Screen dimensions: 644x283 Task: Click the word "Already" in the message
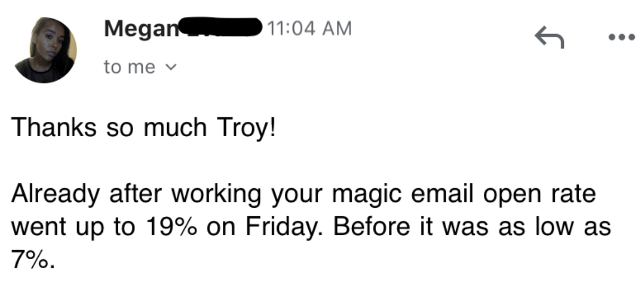click(56, 195)
